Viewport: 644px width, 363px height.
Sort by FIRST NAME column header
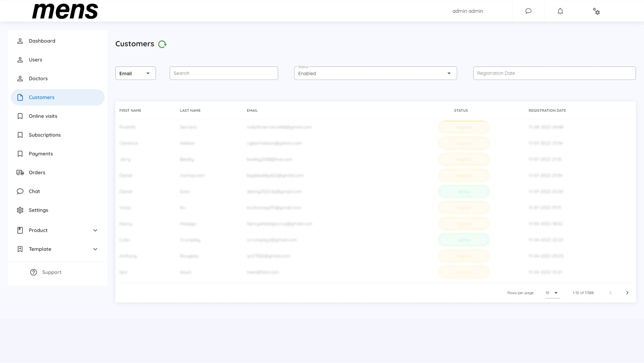point(130,111)
